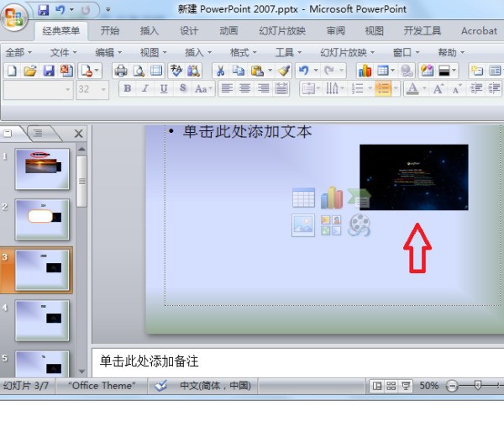Click the Insert Table placeholder icon
The width and height of the screenshot is (504, 427).
tap(303, 198)
